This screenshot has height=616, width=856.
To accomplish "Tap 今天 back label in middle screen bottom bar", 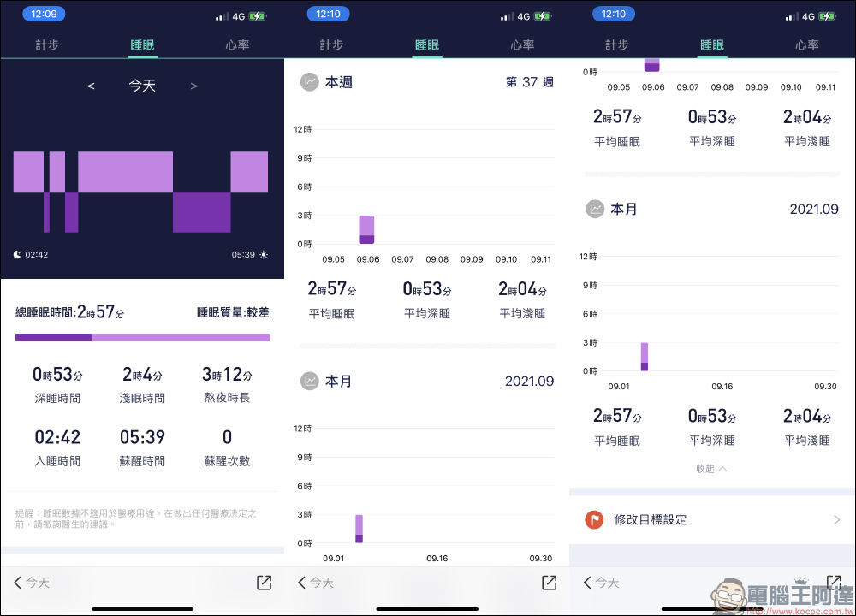I will pos(322,583).
